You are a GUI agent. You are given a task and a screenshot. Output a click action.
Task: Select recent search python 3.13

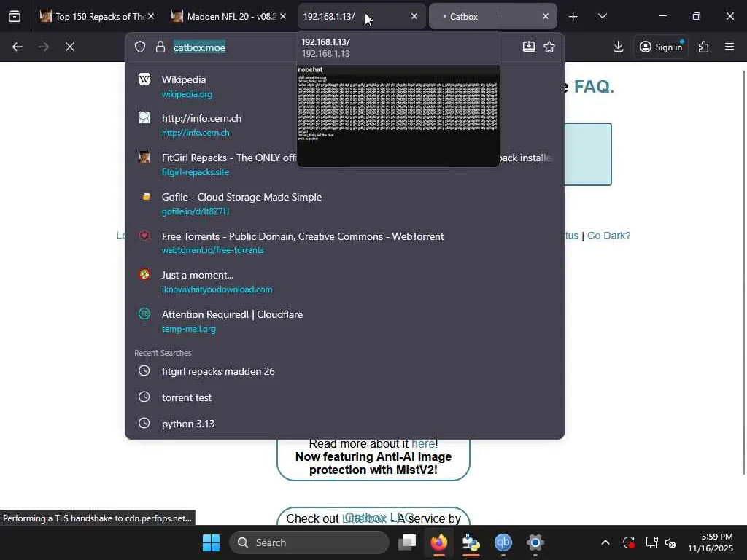344,424
